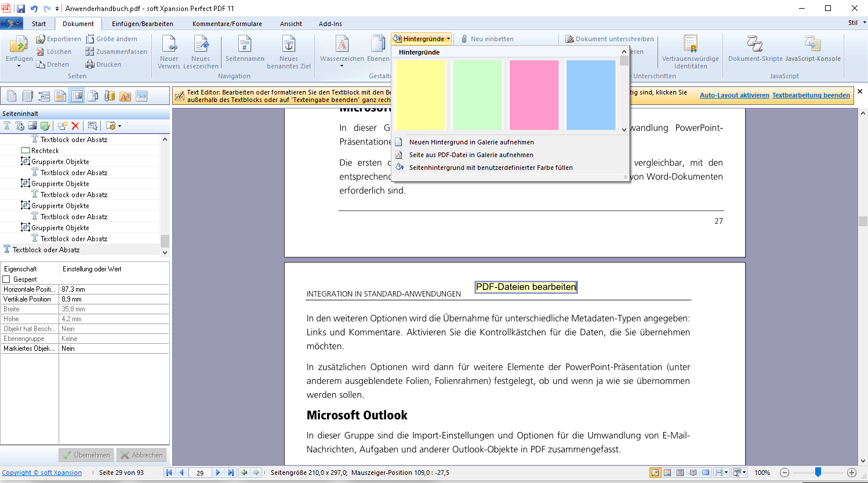This screenshot has height=483, width=868.
Task: Pick the green background swatch
Action: pyautogui.click(x=477, y=95)
